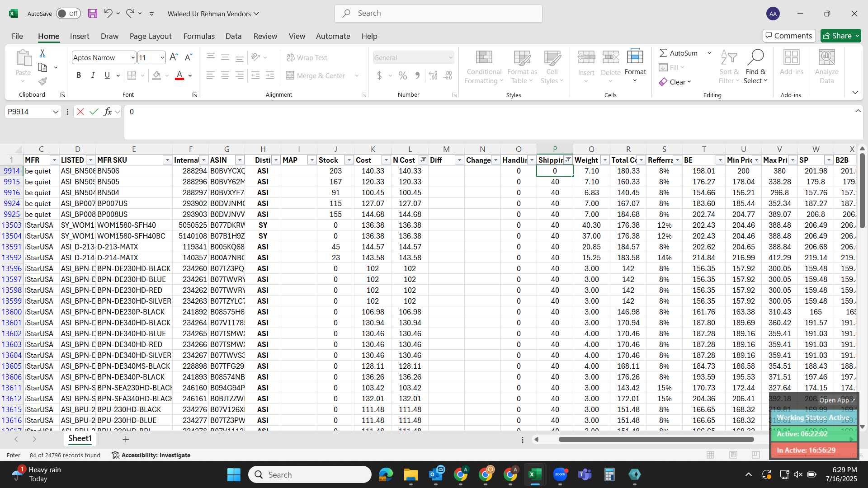The image size is (868, 488).
Task: Click the fill color bucket icon
Action: 156,75
